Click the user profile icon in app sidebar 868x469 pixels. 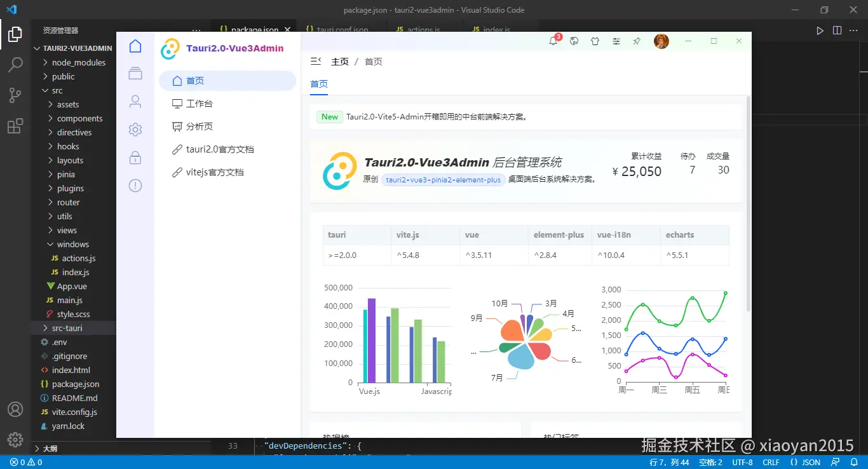pyautogui.click(x=135, y=102)
